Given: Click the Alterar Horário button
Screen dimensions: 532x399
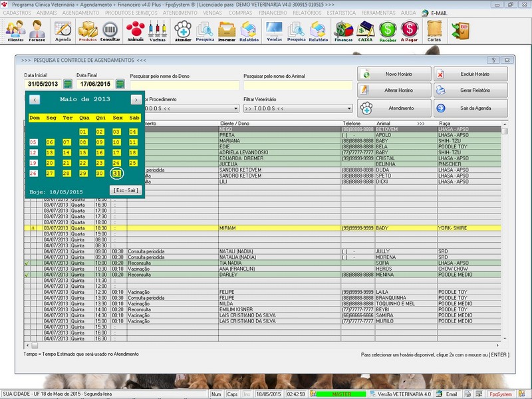Looking at the screenshot, I should [394, 90].
